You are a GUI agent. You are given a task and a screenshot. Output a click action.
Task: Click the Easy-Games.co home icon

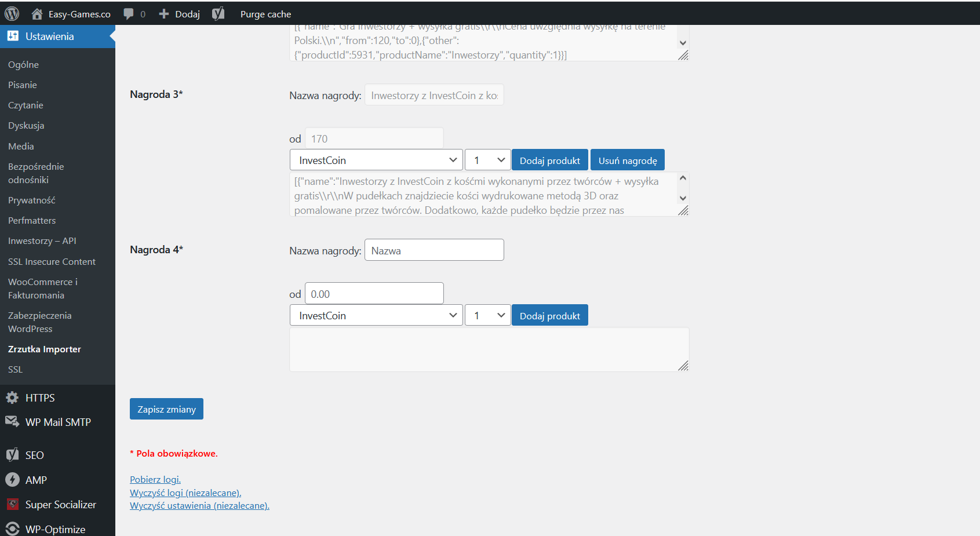point(37,14)
